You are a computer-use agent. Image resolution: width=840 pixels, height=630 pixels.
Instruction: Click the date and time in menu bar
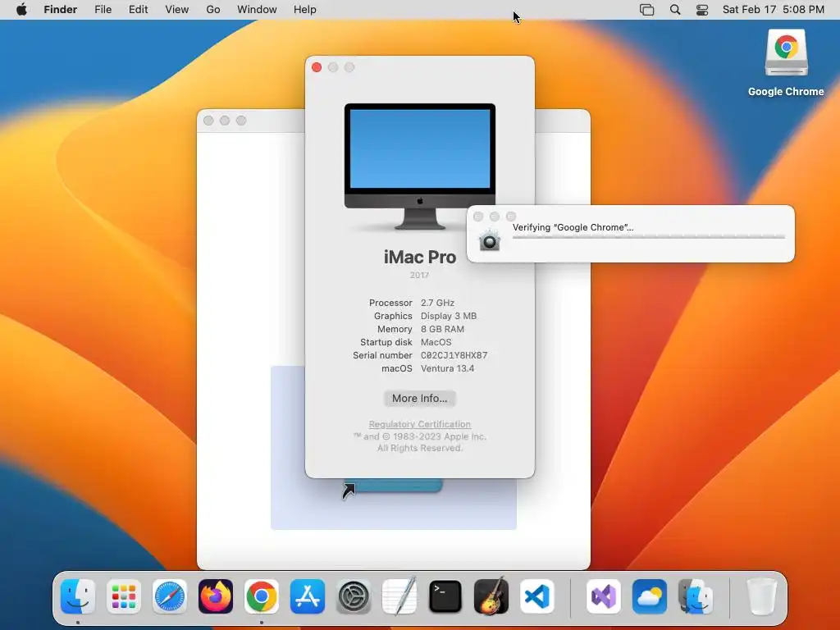tap(773, 10)
